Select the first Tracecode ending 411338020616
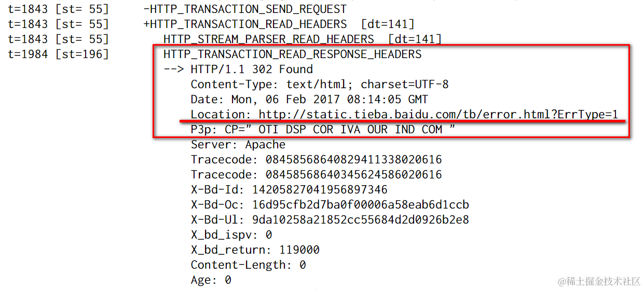 coord(316,160)
